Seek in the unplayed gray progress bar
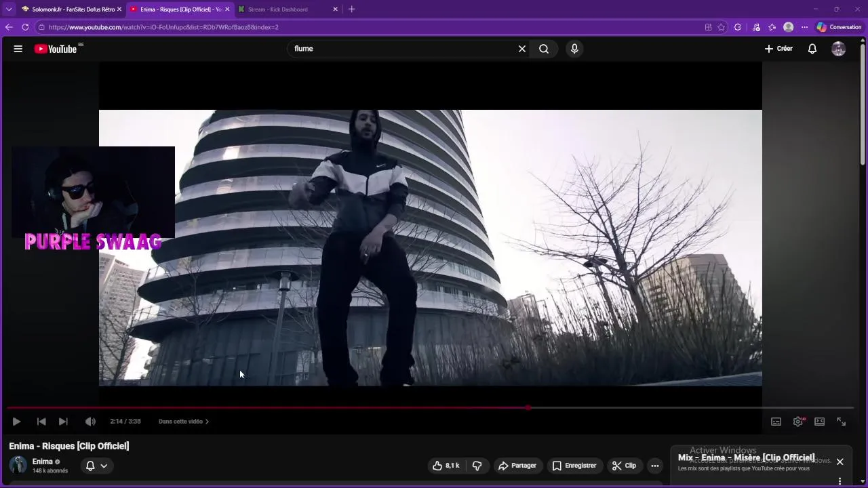Image resolution: width=868 pixels, height=488 pixels. pos(692,408)
